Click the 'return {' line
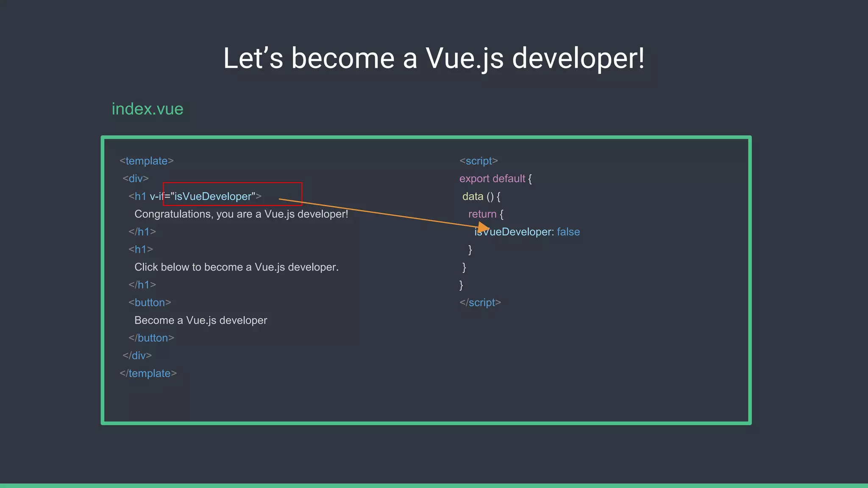The width and height of the screenshot is (868, 488). pos(486,214)
